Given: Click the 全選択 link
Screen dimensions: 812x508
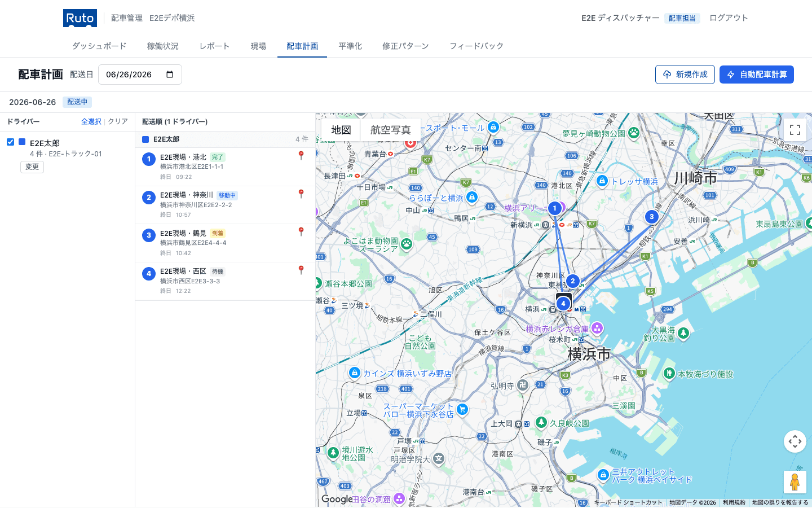Looking at the screenshot, I should click(91, 121).
